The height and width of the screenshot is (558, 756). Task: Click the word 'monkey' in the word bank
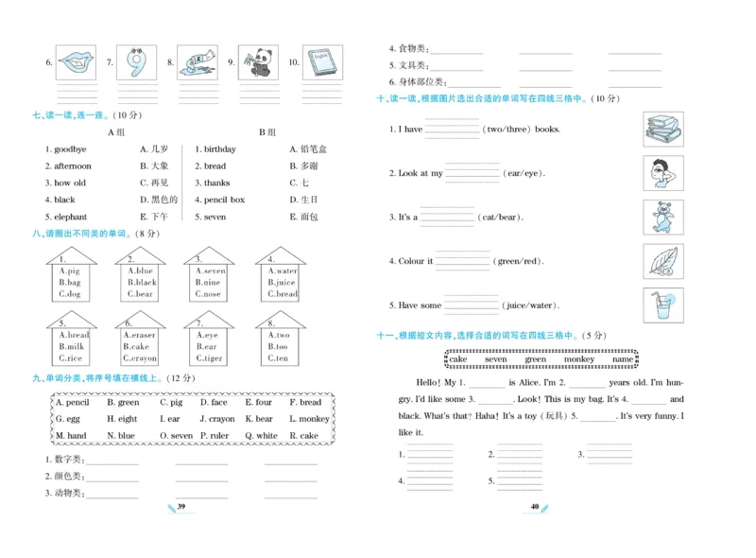click(579, 359)
